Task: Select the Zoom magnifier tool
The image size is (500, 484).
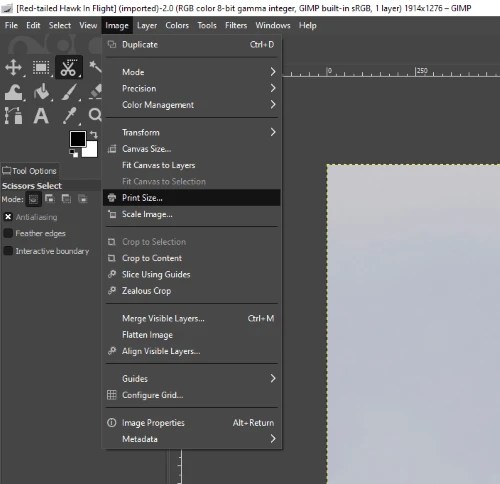Action: click(x=95, y=115)
